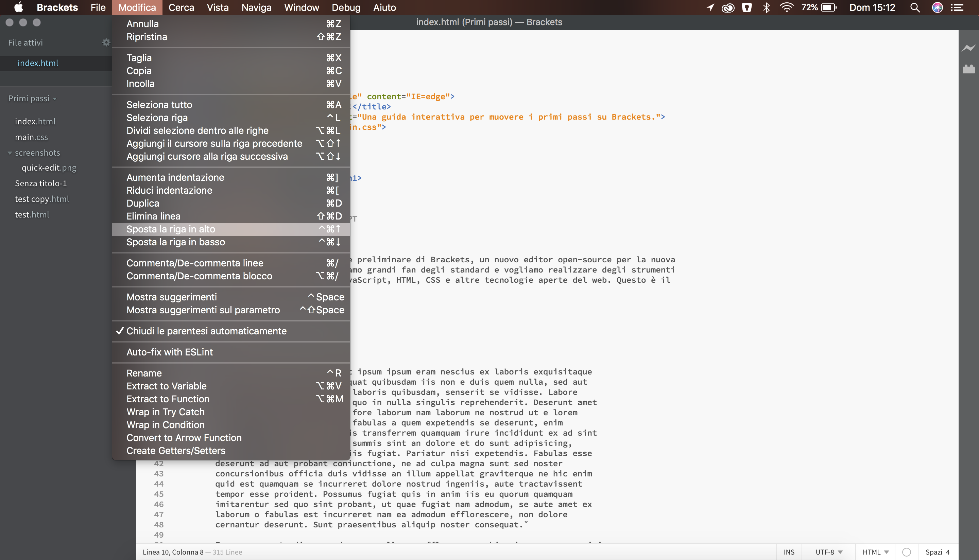The image size is (979, 560).
Task: Open the HTML language mode dropdown
Action: 875,552
